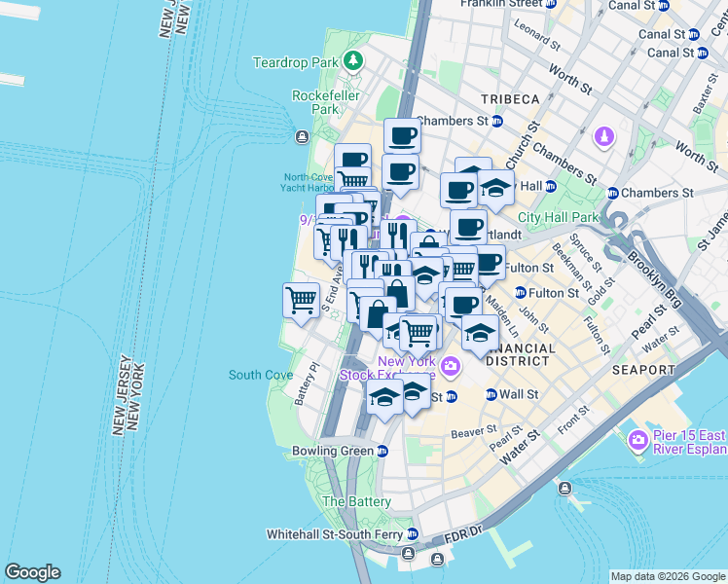Open the Pier 15 East River Esplanade camera icon

[637, 439]
